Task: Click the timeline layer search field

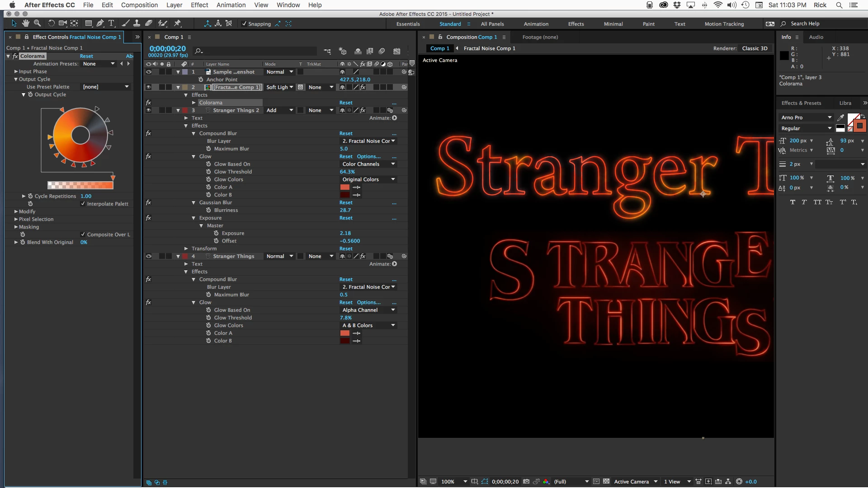Action: tap(258, 51)
